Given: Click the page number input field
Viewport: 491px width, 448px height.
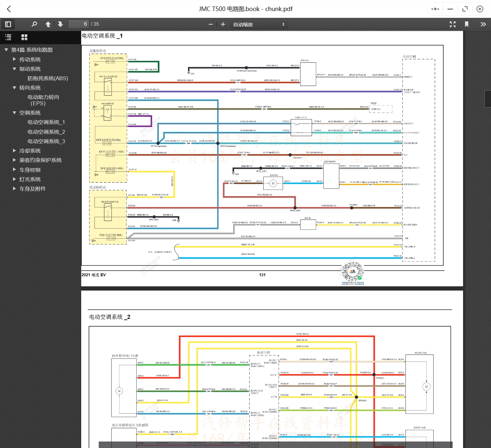Looking at the screenshot, I should [78, 24].
